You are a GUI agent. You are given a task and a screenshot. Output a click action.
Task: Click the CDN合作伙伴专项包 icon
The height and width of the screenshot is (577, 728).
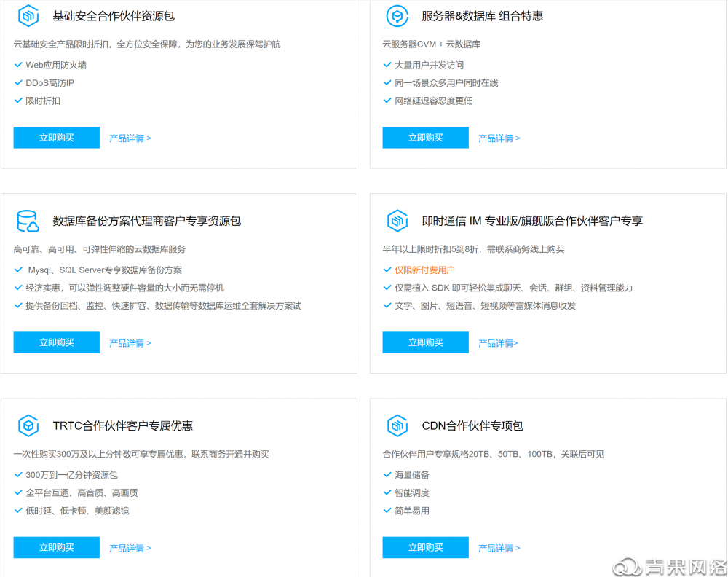point(397,425)
